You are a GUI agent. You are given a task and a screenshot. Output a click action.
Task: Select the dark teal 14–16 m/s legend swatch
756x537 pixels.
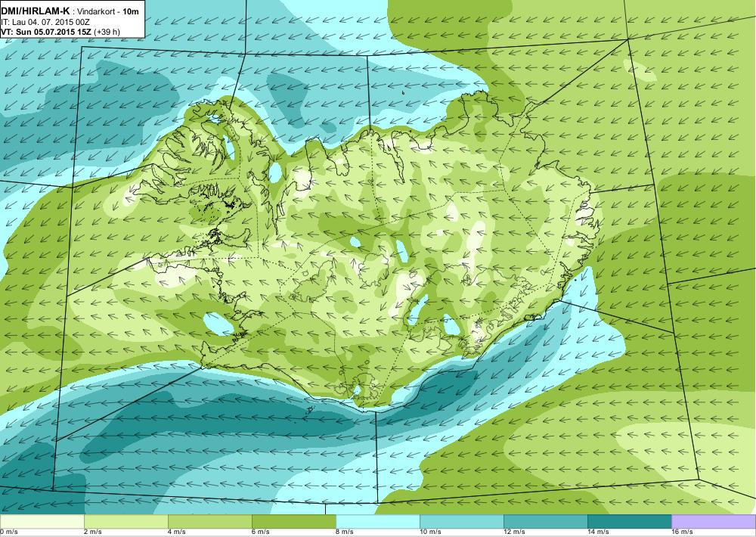pos(630,522)
